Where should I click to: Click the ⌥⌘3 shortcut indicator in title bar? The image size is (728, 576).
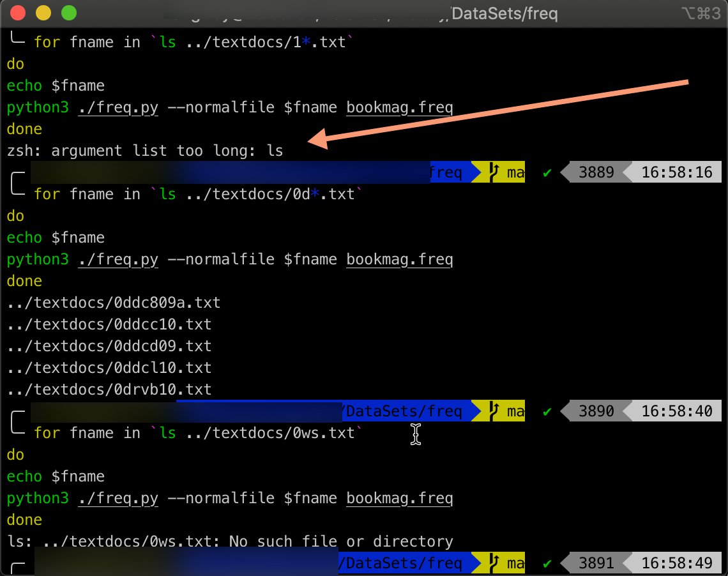[701, 13]
